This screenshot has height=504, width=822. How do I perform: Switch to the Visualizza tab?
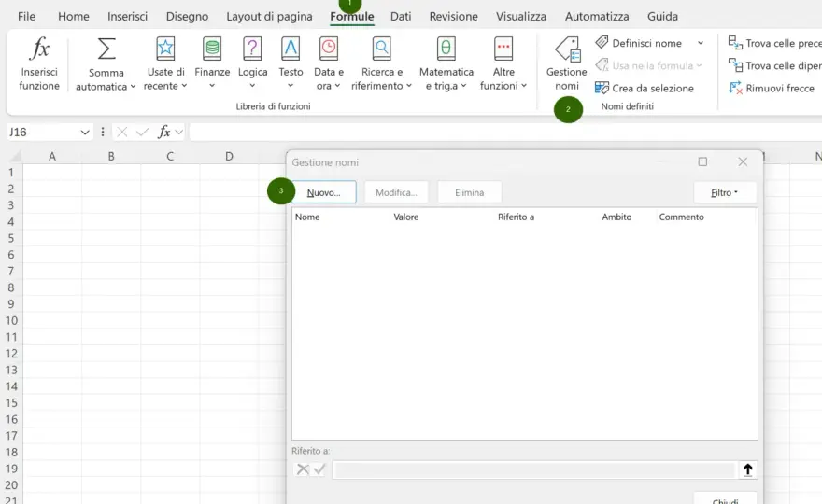(x=521, y=16)
